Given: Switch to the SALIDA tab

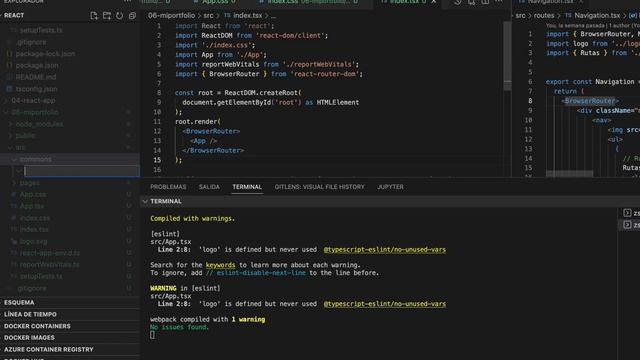Looking at the screenshot, I should point(209,187).
